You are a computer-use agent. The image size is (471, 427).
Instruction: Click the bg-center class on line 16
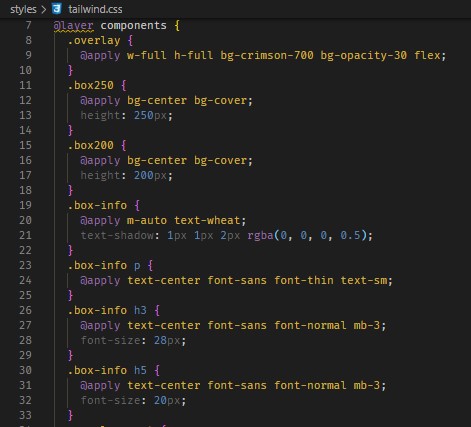click(157, 160)
